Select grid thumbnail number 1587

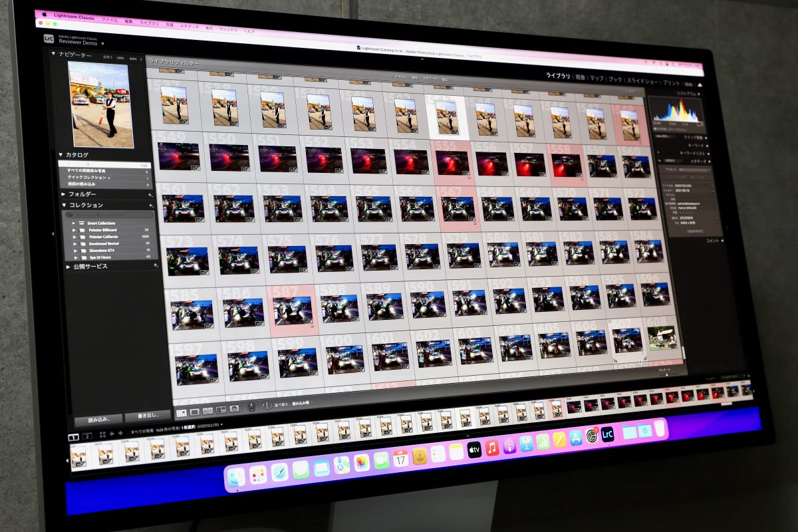coord(293,310)
